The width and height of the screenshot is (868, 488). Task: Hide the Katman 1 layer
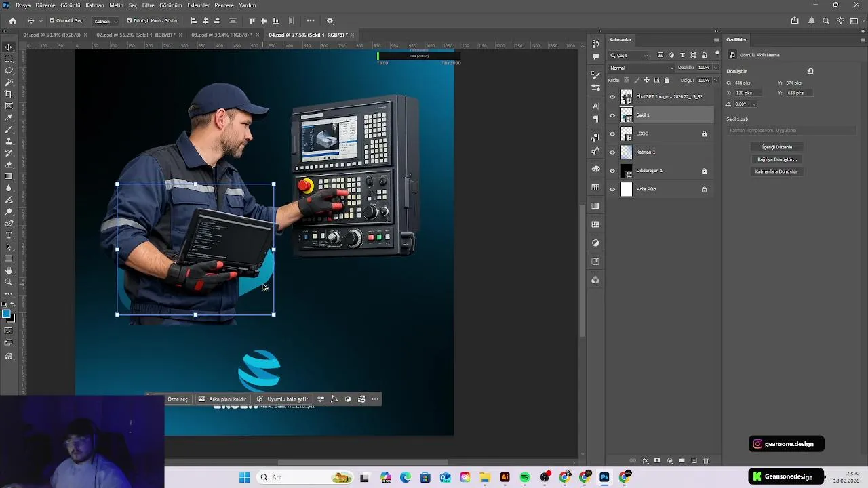coord(612,152)
